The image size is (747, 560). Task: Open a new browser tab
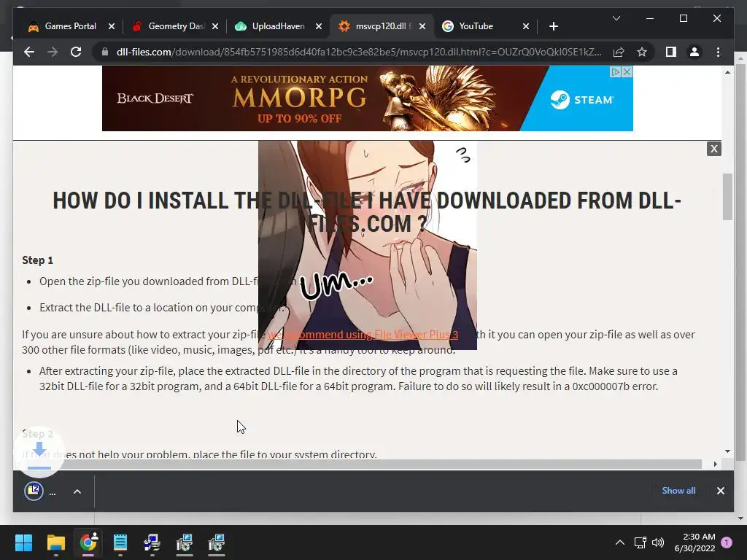pyautogui.click(x=553, y=26)
